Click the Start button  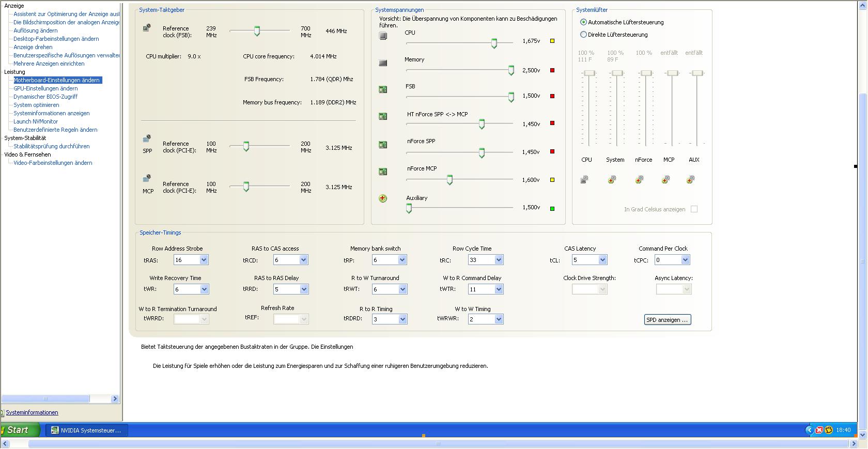tap(20, 430)
